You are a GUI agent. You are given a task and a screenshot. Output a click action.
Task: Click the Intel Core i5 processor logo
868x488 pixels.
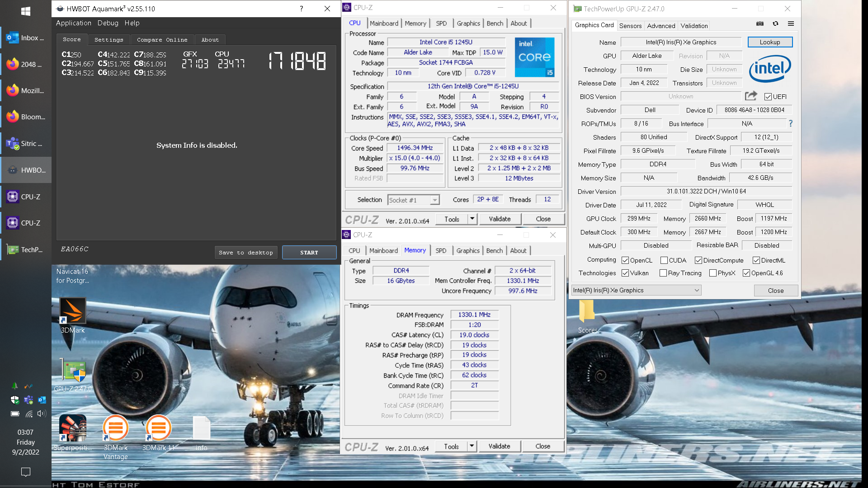tap(535, 57)
